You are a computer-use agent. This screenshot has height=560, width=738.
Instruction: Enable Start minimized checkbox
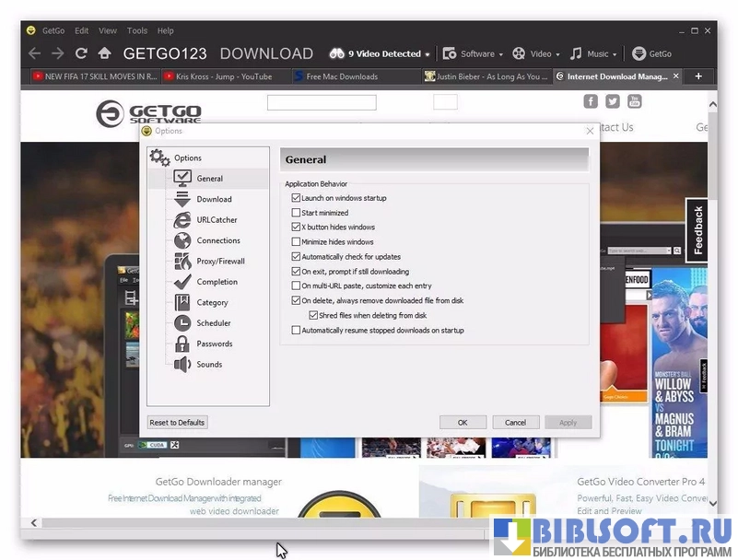pos(296,213)
